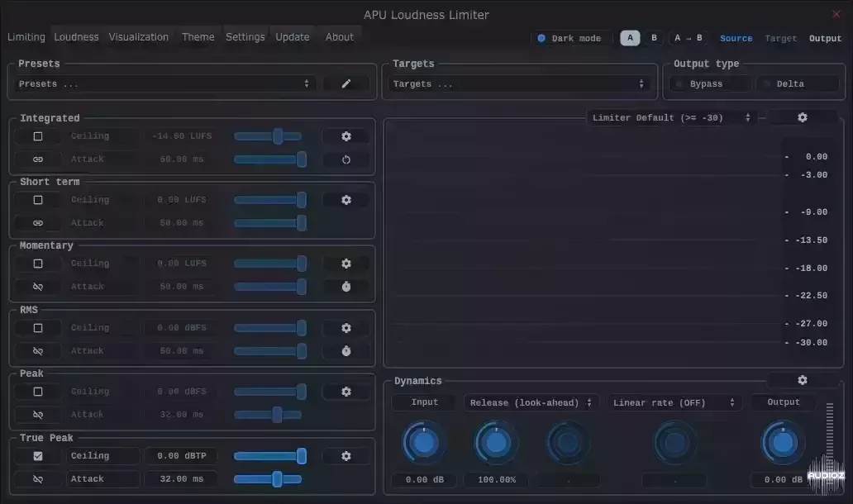Select state B button
The width and height of the screenshot is (853, 504).
pyautogui.click(x=654, y=37)
